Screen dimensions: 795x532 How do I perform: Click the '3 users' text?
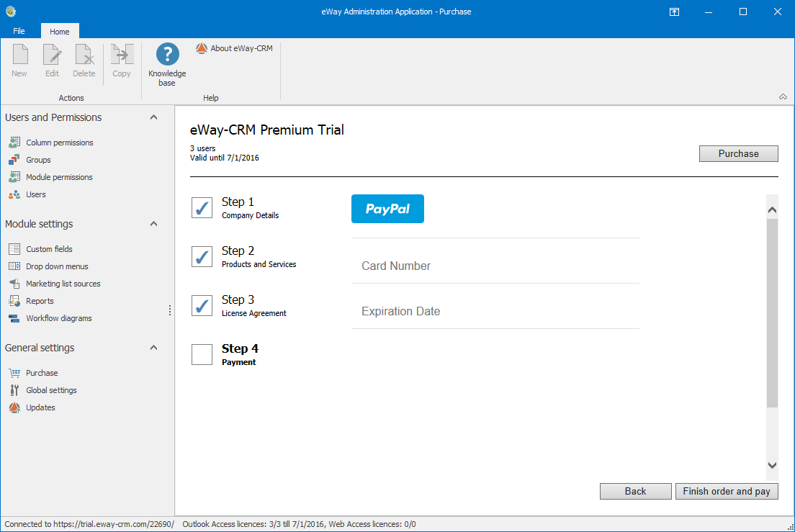(203, 148)
